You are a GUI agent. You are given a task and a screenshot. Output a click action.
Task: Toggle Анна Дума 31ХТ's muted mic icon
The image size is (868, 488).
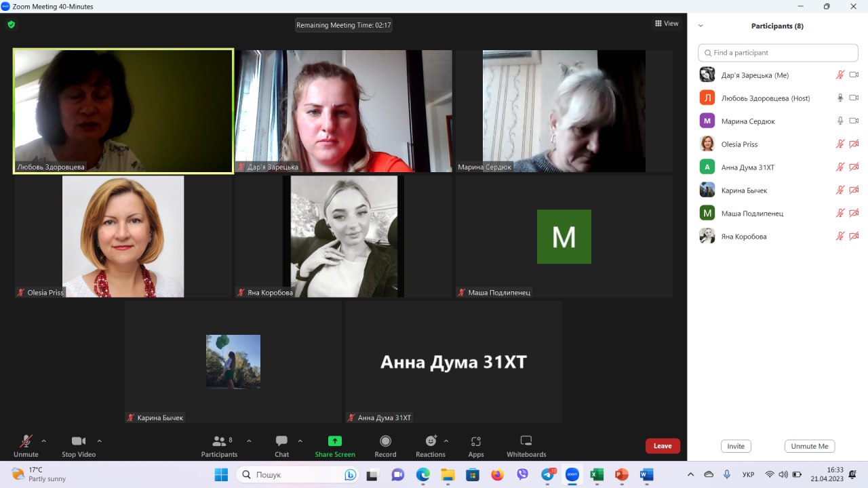coord(840,167)
